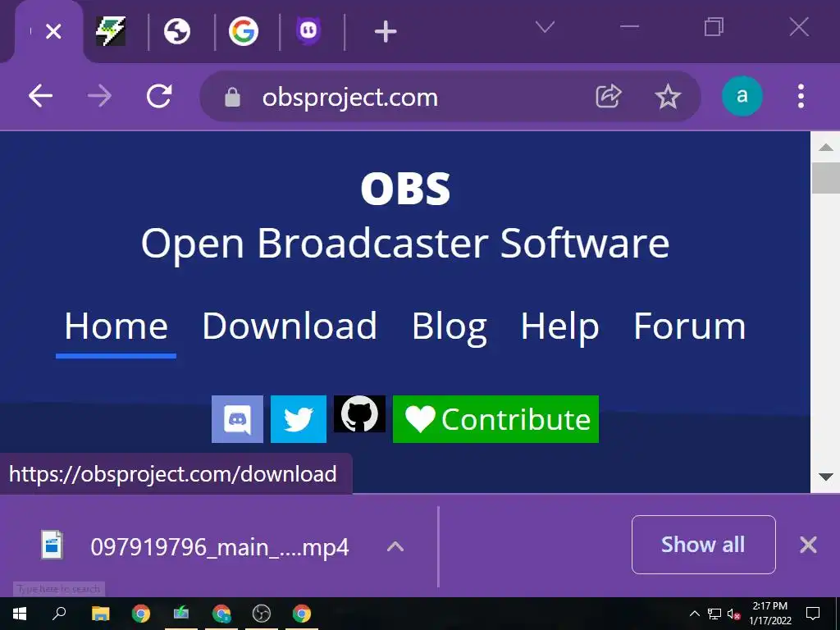Image resolution: width=840 pixels, height=630 pixels.
Task: Open a new tab with plus button
Action: click(x=386, y=32)
